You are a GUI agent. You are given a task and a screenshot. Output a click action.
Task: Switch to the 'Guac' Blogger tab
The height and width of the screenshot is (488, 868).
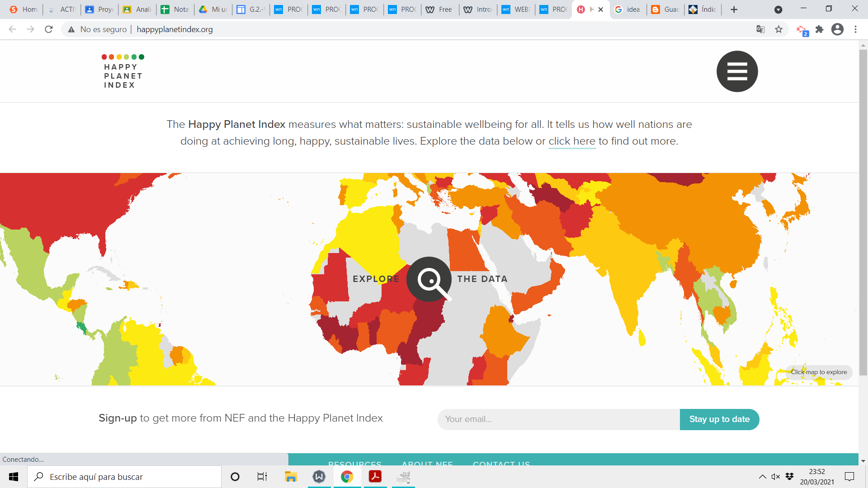point(666,9)
